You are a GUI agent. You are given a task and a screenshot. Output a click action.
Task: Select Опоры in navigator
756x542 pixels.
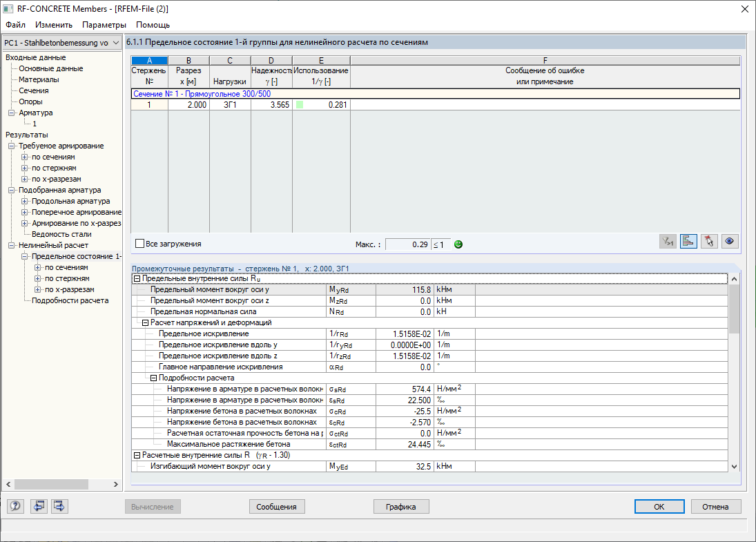point(30,101)
